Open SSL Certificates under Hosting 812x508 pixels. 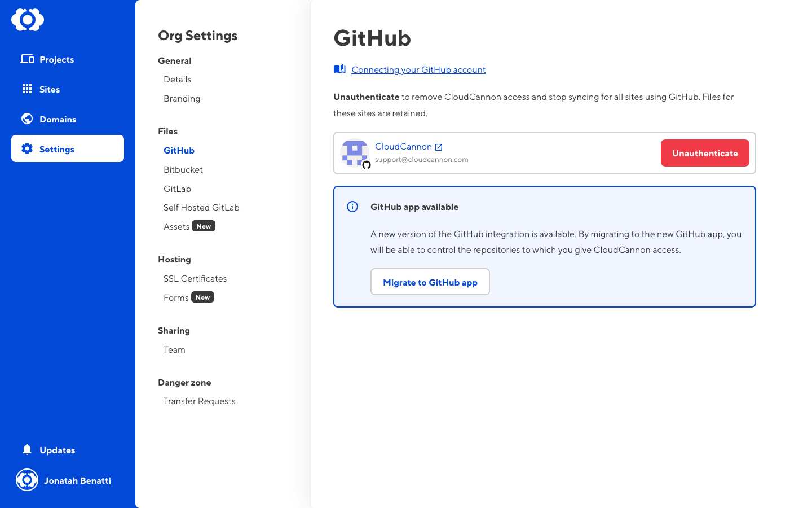[x=195, y=279]
